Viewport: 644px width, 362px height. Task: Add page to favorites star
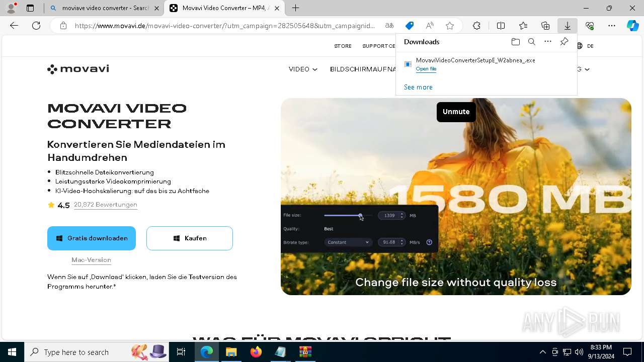point(450,26)
